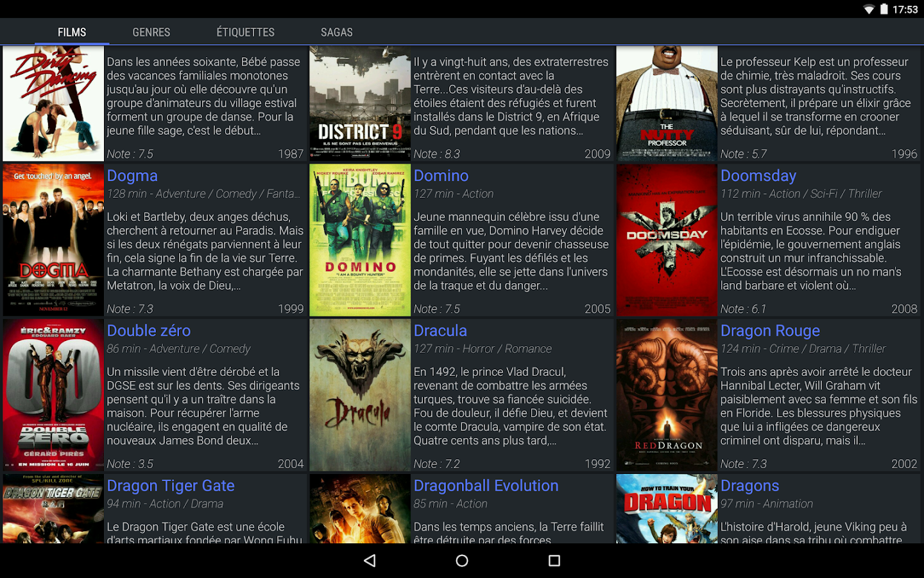Open the Red Dragon poster

(x=667, y=395)
